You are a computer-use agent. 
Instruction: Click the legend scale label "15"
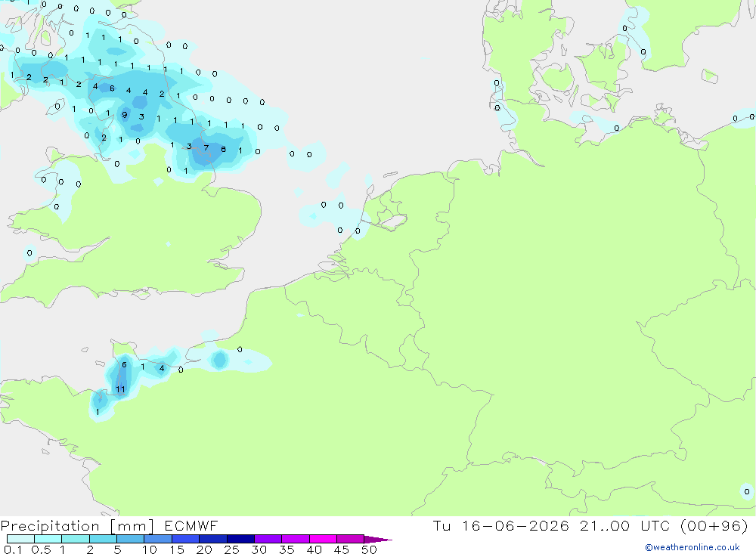(x=177, y=549)
